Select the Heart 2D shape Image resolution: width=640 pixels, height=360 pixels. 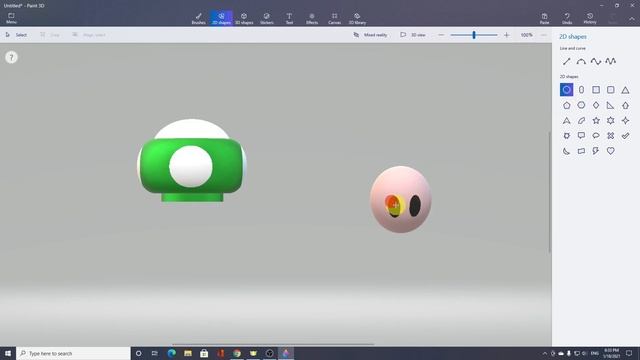[611, 151]
